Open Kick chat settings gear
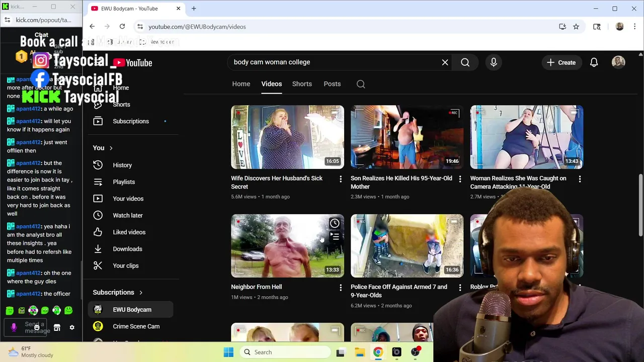The image size is (644, 362). (72, 327)
